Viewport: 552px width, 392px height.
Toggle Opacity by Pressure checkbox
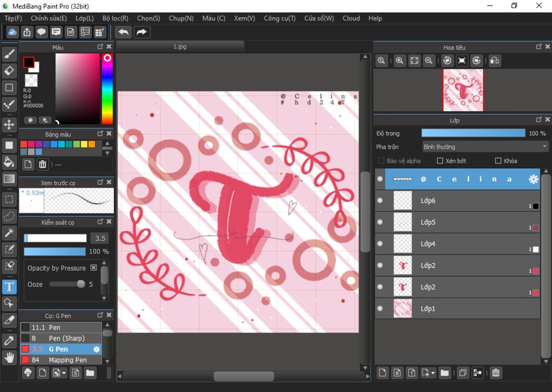click(x=94, y=267)
